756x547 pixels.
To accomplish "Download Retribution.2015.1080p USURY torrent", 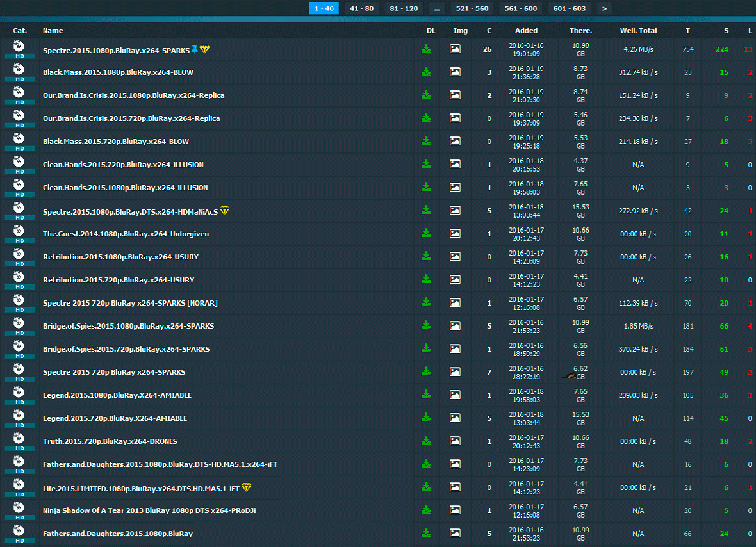I will 426,256.
